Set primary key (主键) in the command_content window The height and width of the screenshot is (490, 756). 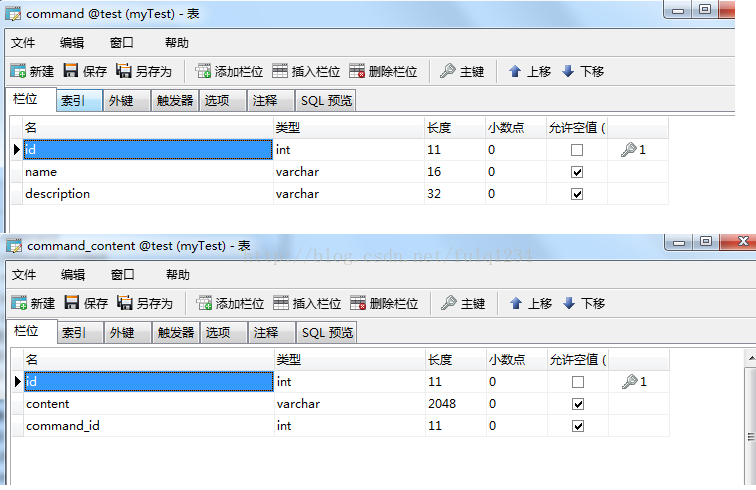point(463,303)
